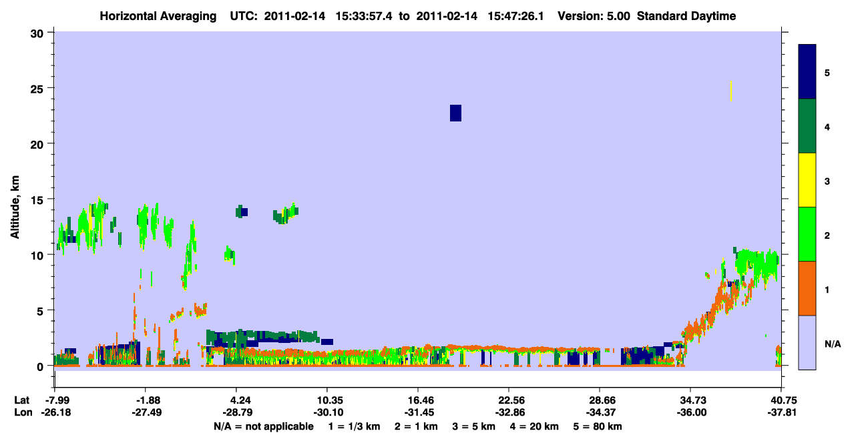Click the thin yellow streak near 25 km

(x=731, y=91)
